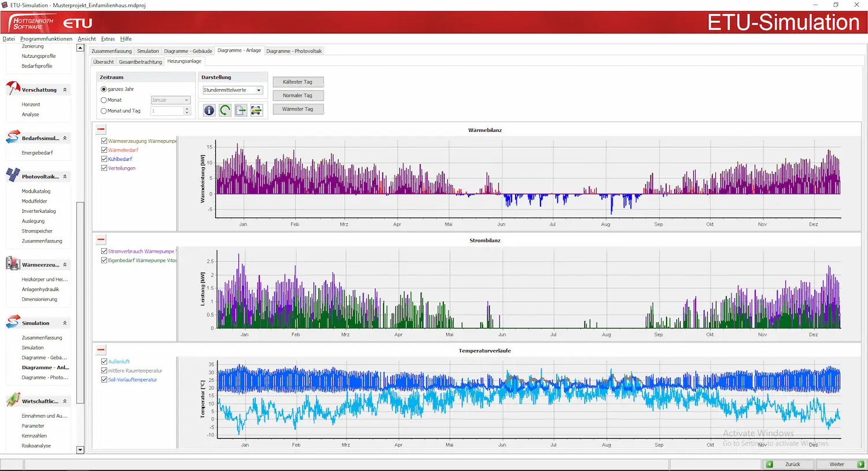868x471 pixels.
Task: Open the Stundenmittelwerte dropdown
Action: [x=233, y=90]
